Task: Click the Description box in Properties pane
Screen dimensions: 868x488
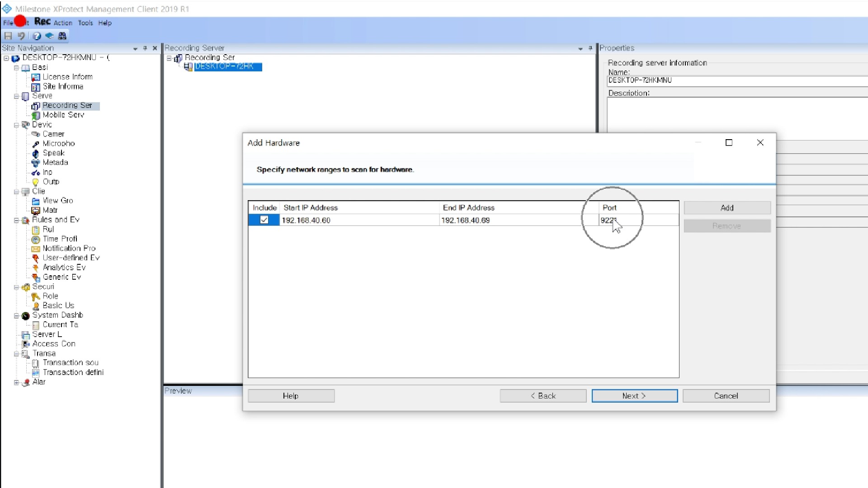Action: [737, 115]
